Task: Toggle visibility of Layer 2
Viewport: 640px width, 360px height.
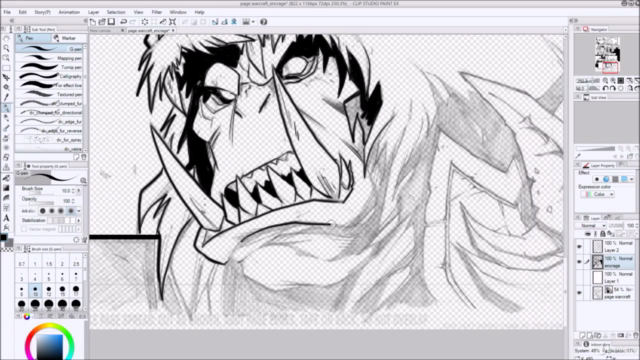Action: coord(579,247)
